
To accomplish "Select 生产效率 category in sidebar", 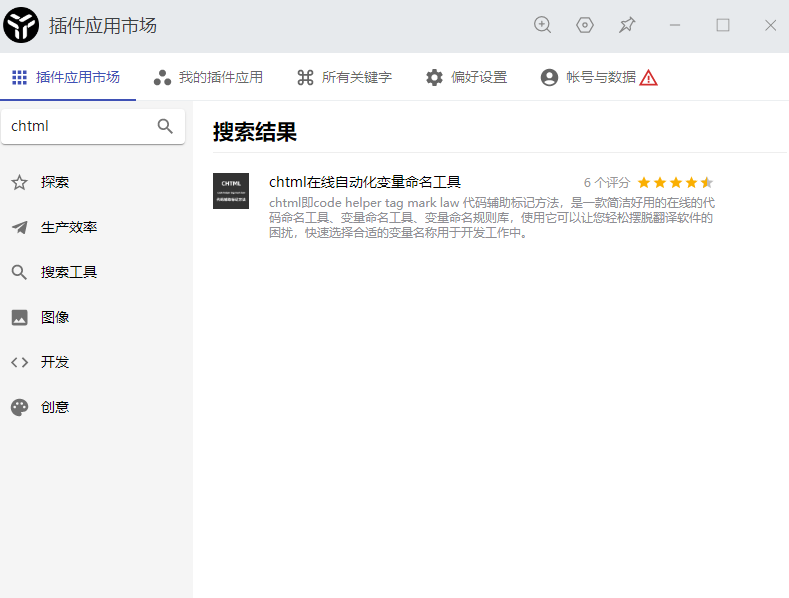I will pos(96,228).
